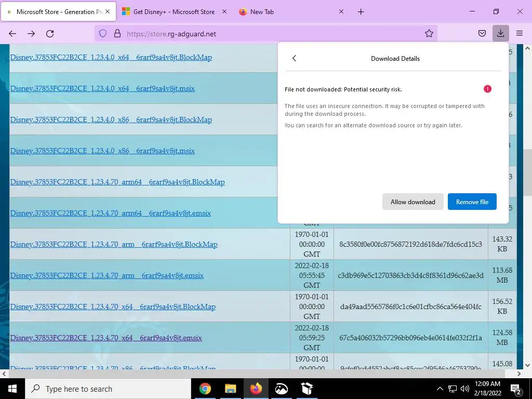Toggle the Downloads panel toolbar button

500,33
